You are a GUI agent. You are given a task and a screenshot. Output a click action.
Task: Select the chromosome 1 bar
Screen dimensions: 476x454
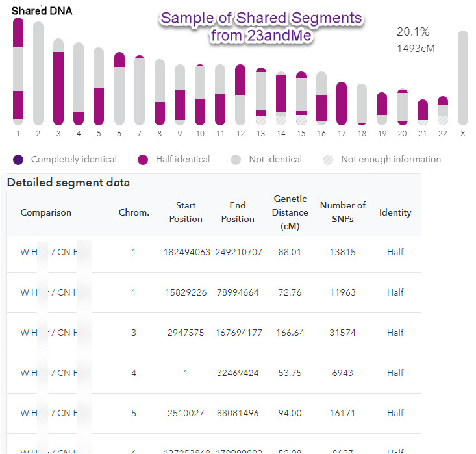tap(18, 71)
